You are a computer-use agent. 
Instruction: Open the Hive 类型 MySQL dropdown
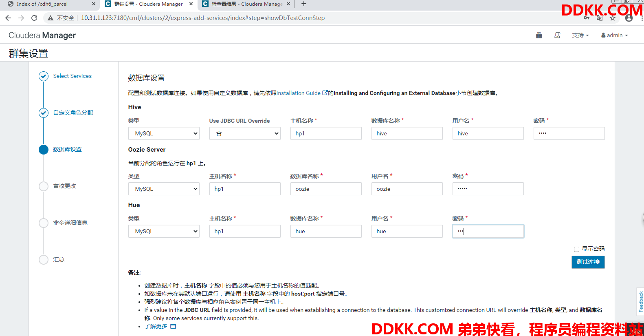(164, 133)
